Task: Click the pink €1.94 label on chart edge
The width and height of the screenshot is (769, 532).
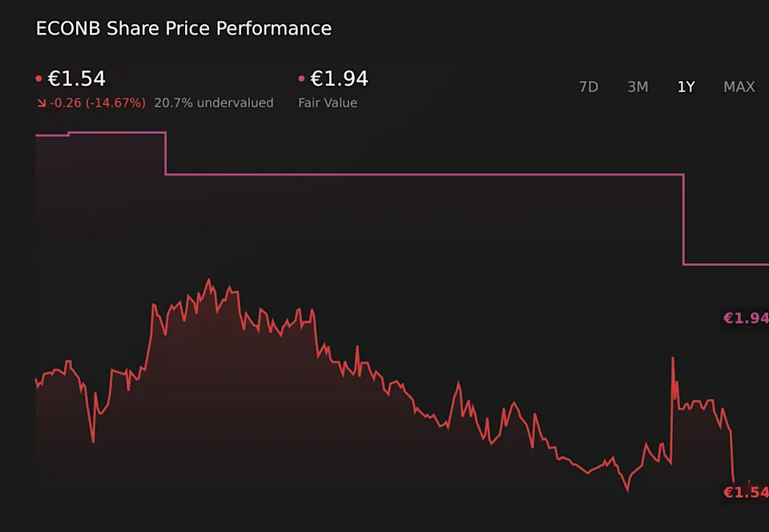Action: pyautogui.click(x=745, y=318)
